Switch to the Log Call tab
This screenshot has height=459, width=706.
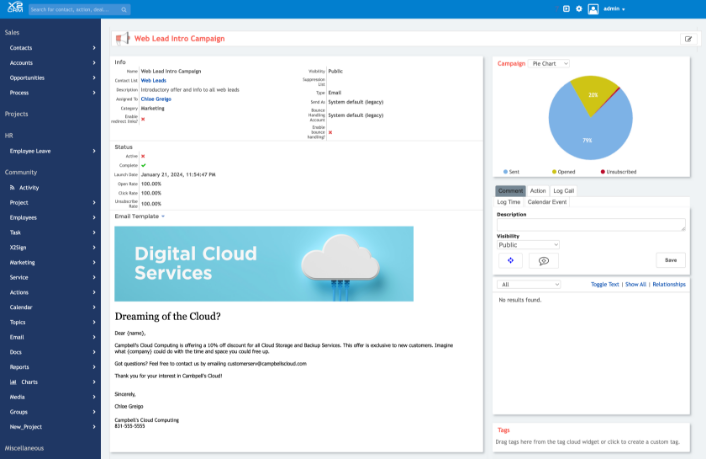tap(563, 191)
